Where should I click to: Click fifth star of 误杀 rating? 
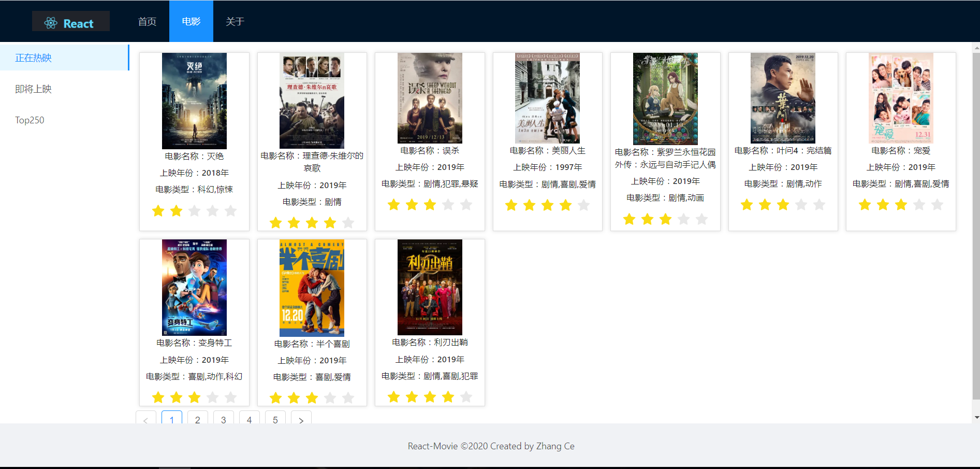(x=466, y=205)
